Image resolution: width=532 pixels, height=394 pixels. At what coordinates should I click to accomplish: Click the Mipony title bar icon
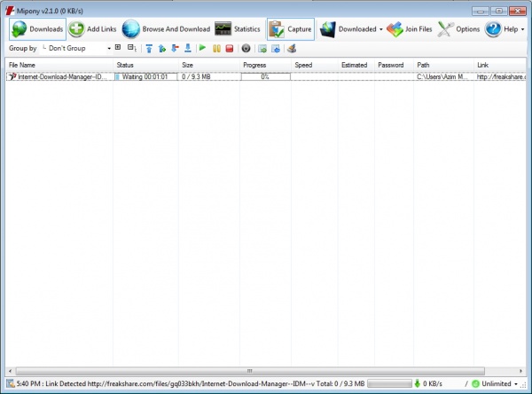[x=10, y=11]
